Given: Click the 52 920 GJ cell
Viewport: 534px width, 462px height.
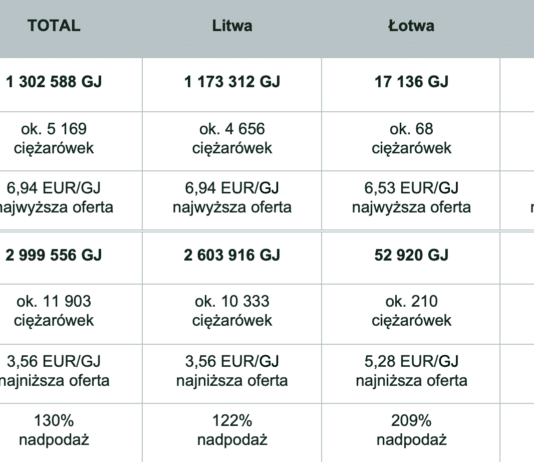Looking at the screenshot, I should click(411, 255).
